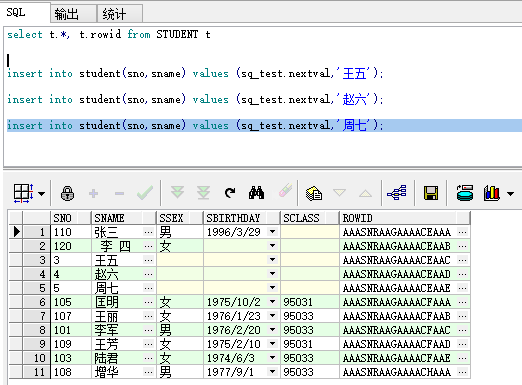522x385 pixels.
Task: Click the next record down triangle
Action: coord(339,193)
